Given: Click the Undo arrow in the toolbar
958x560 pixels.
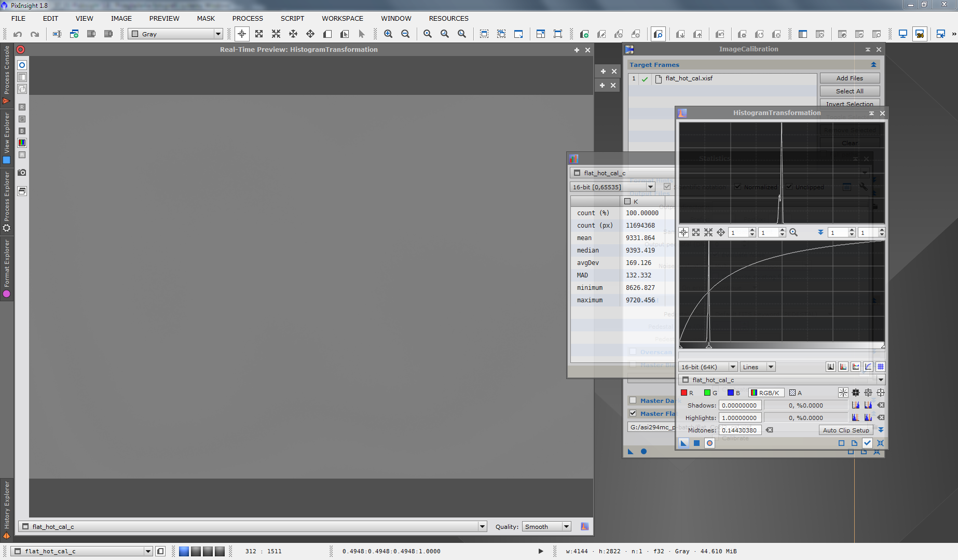Looking at the screenshot, I should 18,34.
